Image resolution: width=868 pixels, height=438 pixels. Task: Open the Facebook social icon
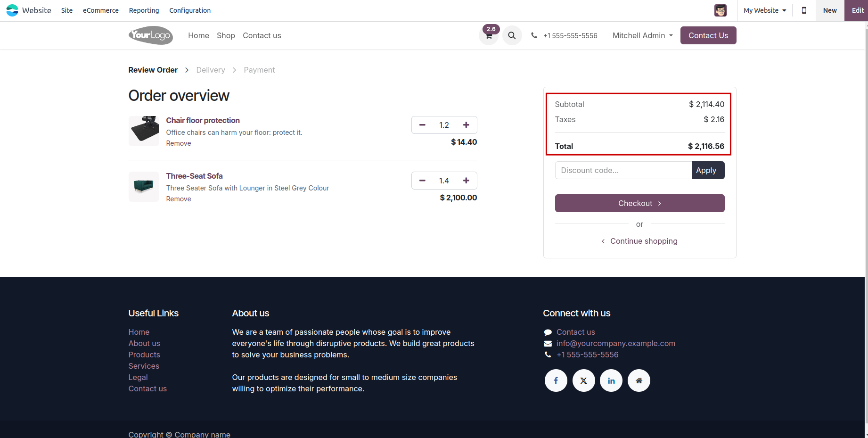556,380
